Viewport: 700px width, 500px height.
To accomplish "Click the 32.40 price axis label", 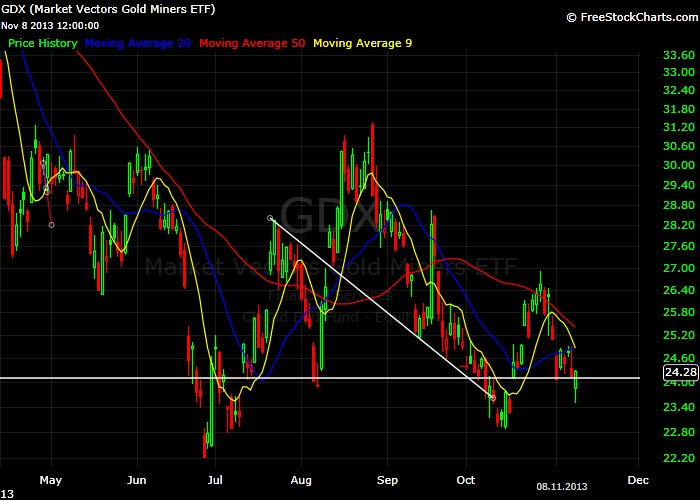I will click(x=679, y=90).
